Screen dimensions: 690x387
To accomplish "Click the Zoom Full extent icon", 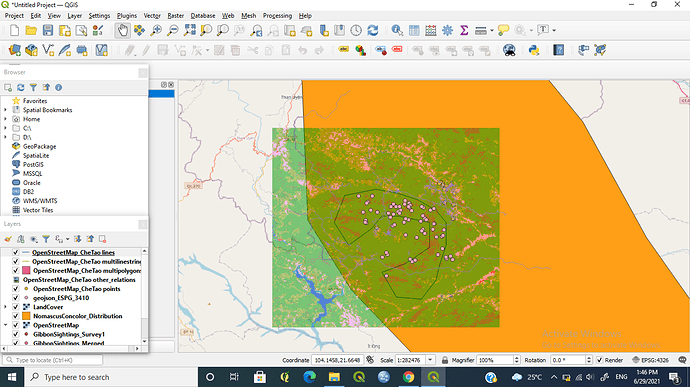I will [190, 30].
